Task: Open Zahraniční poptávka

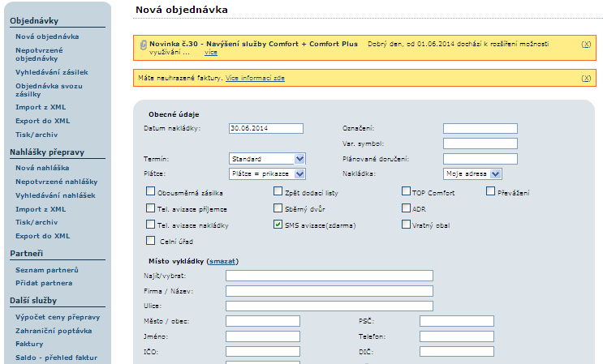Action: [x=54, y=331]
